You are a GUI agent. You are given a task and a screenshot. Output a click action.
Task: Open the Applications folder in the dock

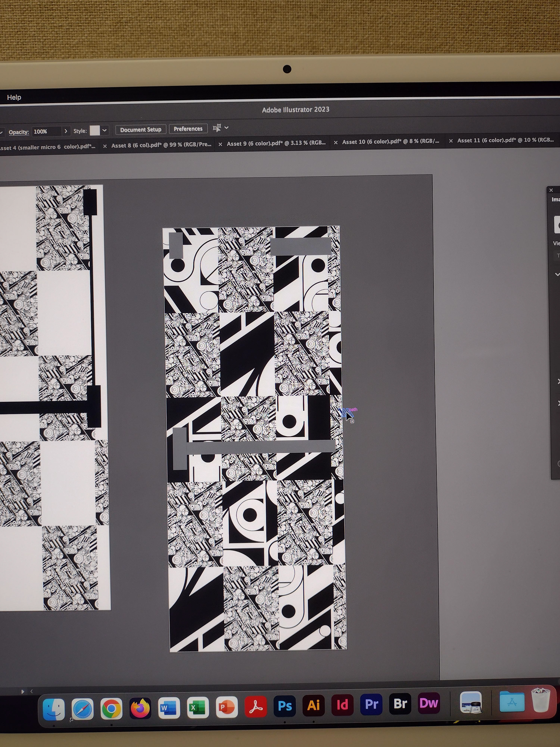(512, 702)
